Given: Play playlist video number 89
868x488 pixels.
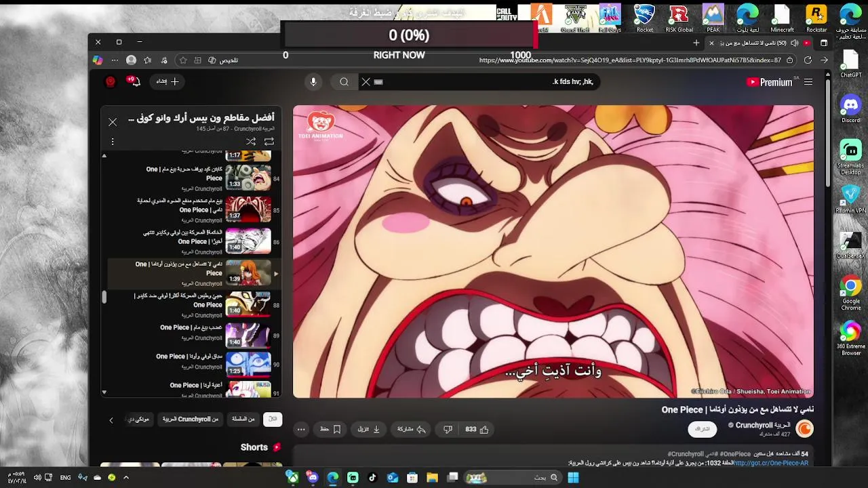Looking at the screenshot, I should tap(195, 335).
